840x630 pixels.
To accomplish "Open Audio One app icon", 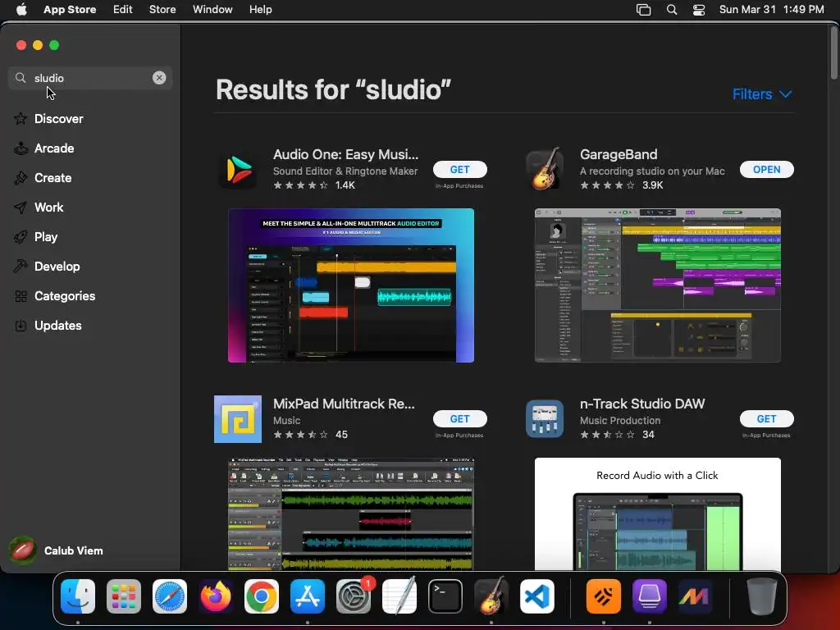I will (238, 169).
